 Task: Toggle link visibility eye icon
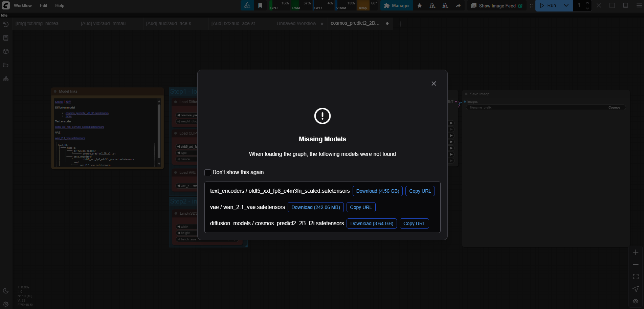click(636, 301)
